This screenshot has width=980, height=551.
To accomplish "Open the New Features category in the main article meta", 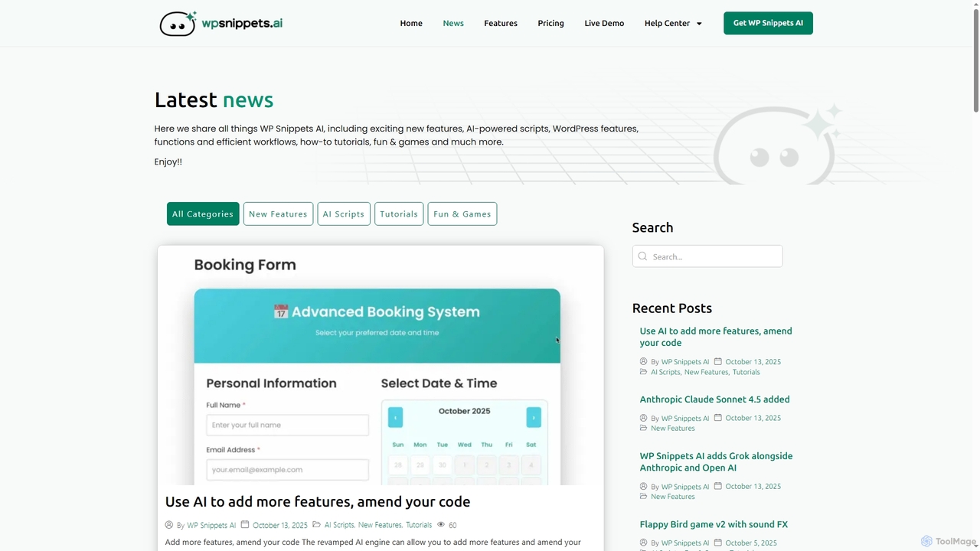I will (380, 525).
